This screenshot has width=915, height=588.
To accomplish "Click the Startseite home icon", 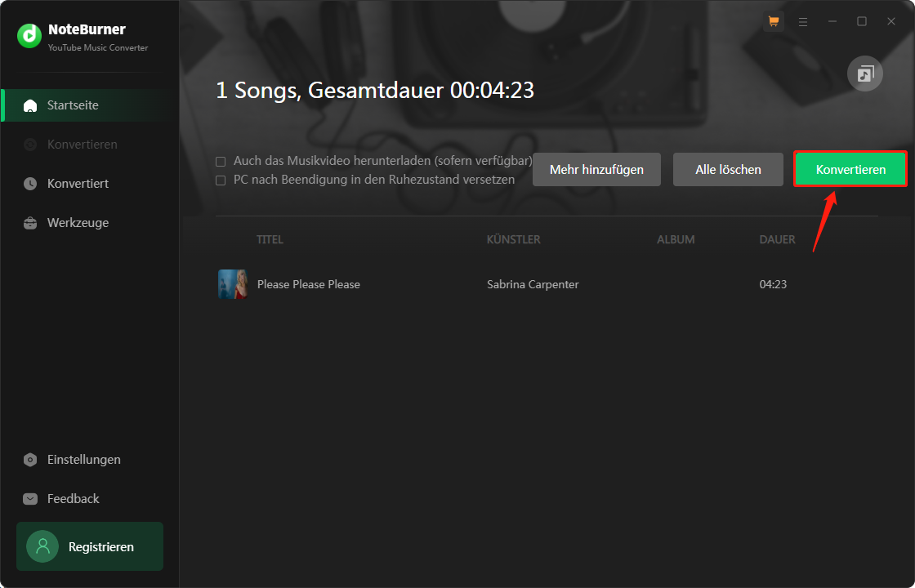I will click(x=30, y=105).
